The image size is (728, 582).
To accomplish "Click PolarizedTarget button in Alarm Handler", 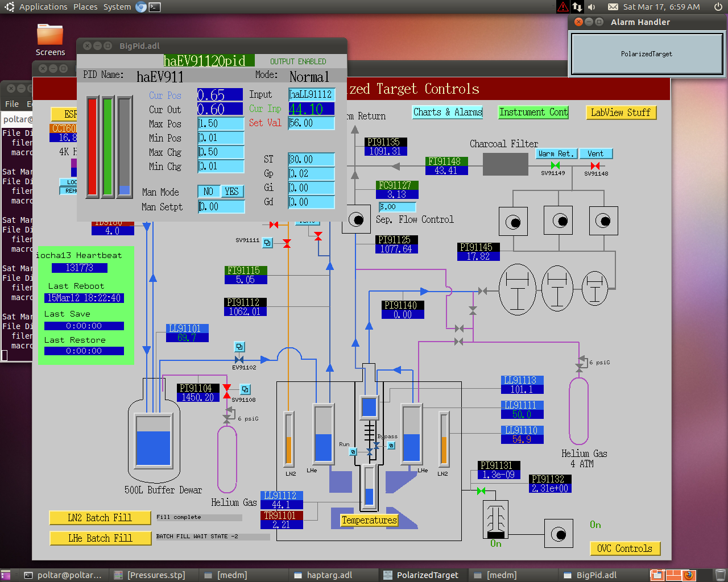I will 647,54.
